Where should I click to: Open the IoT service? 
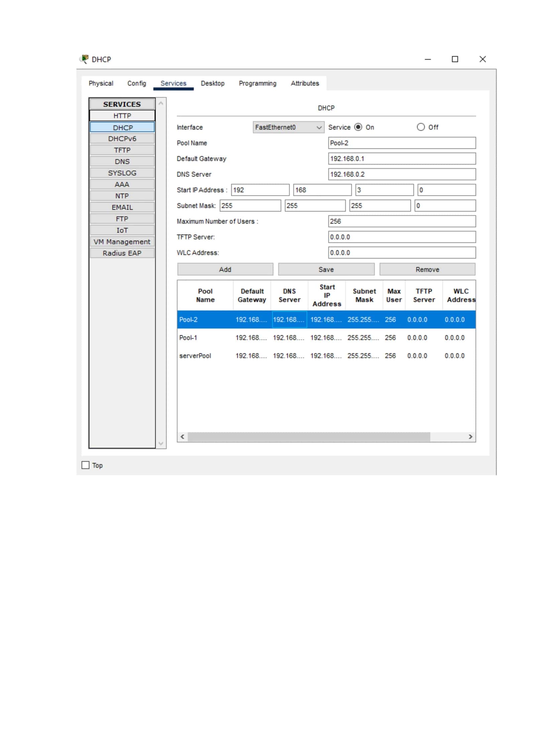click(122, 230)
